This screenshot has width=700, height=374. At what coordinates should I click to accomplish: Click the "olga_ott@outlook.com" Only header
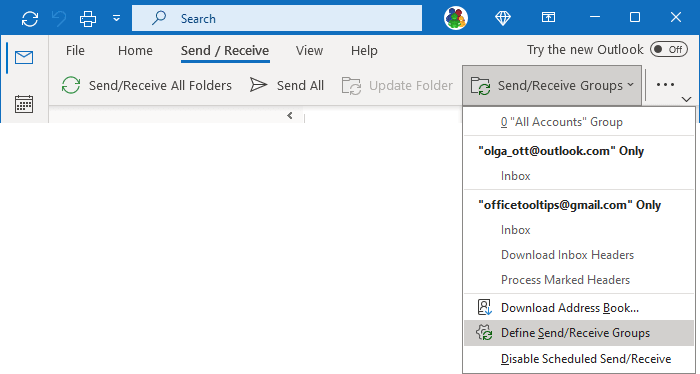[561, 151]
